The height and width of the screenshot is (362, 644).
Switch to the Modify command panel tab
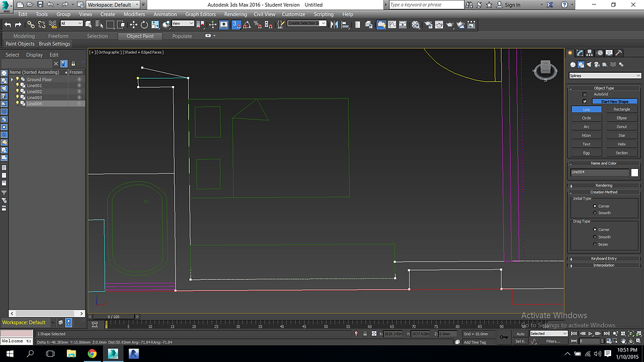click(x=580, y=53)
